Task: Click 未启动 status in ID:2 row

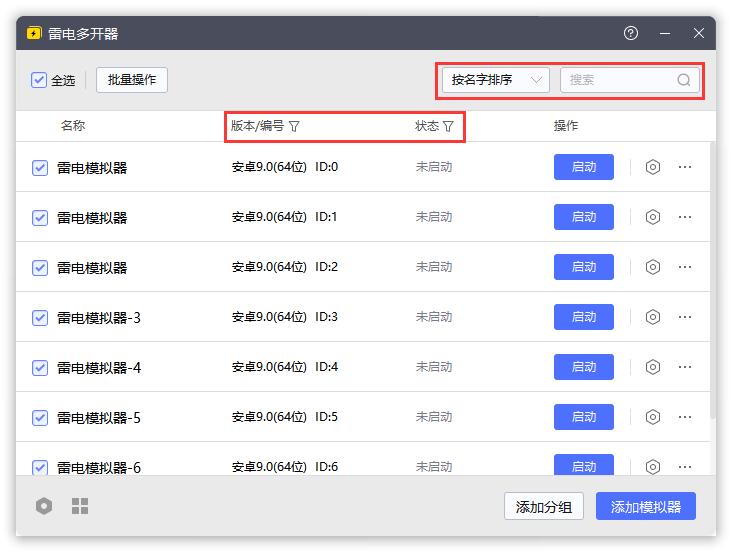Action: 434,267
